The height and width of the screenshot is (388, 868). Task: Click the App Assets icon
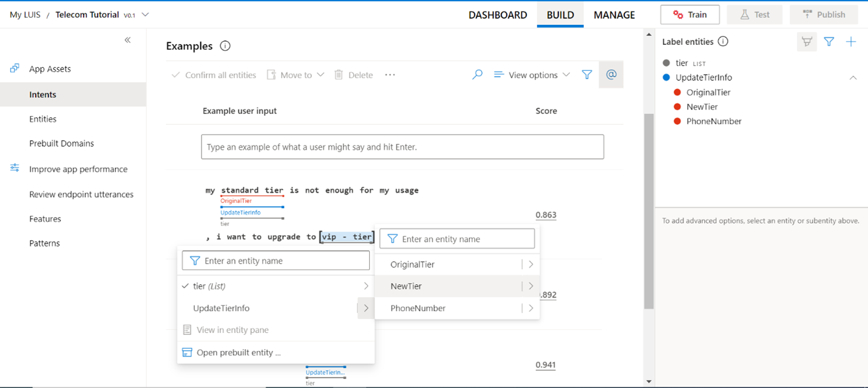[15, 69]
